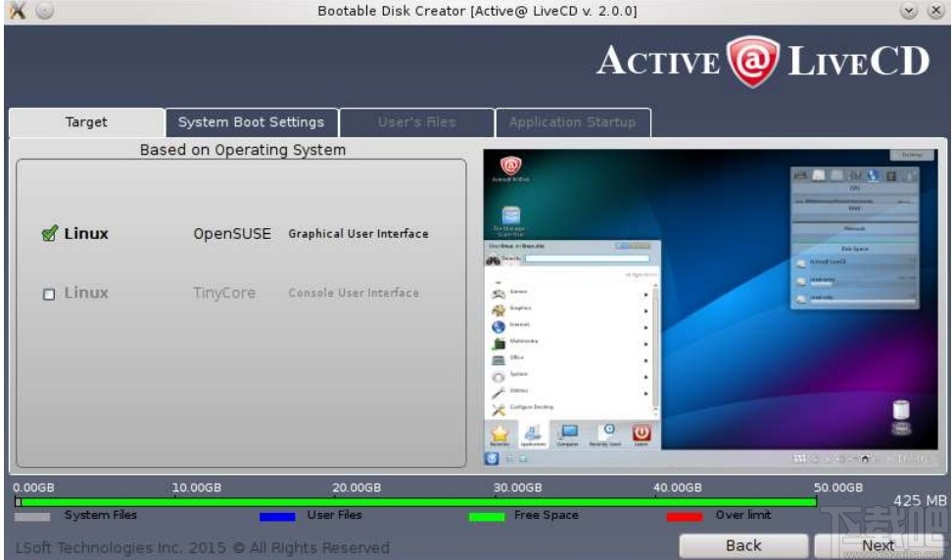Check the Linux TinyCore option

pyautogui.click(x=49, y=295)
